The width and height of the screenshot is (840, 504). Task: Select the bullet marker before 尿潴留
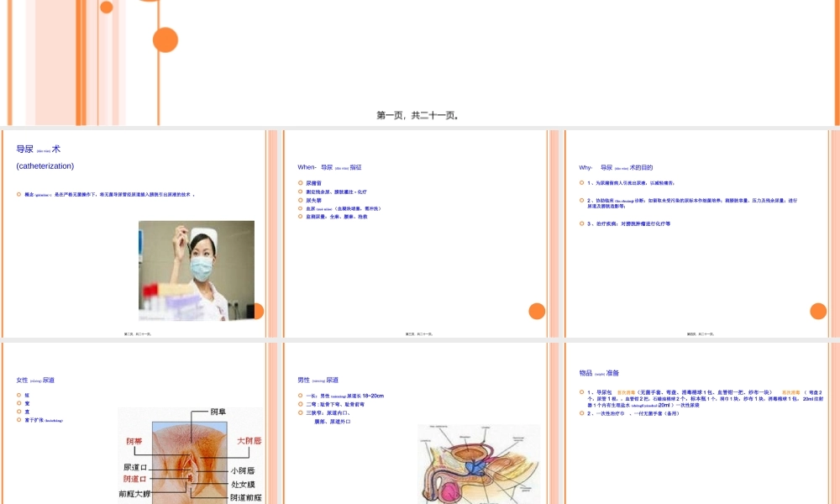299,183
